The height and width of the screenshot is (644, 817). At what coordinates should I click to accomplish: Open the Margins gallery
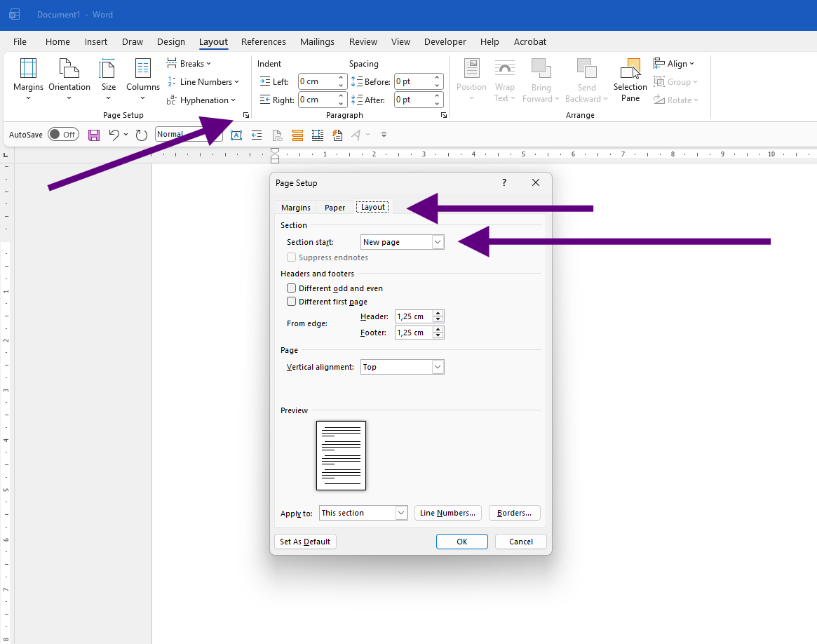(28, 79)
